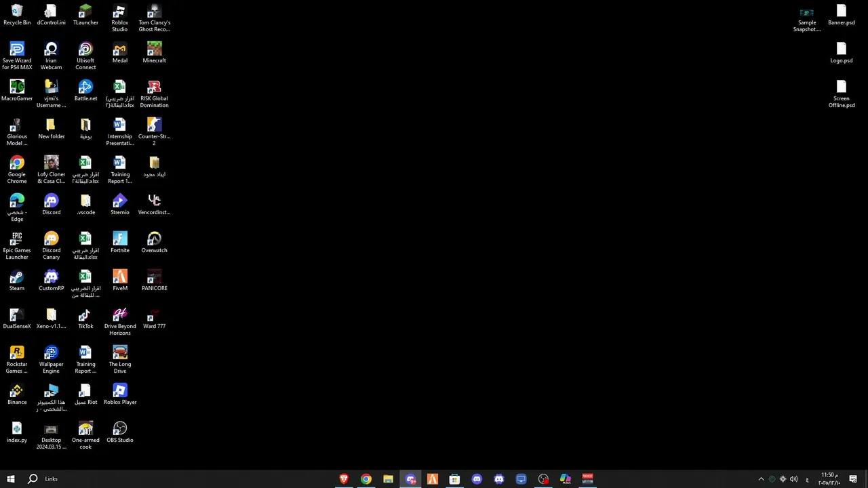Select the Xeno-v1.1 folder

coord(51,319)
